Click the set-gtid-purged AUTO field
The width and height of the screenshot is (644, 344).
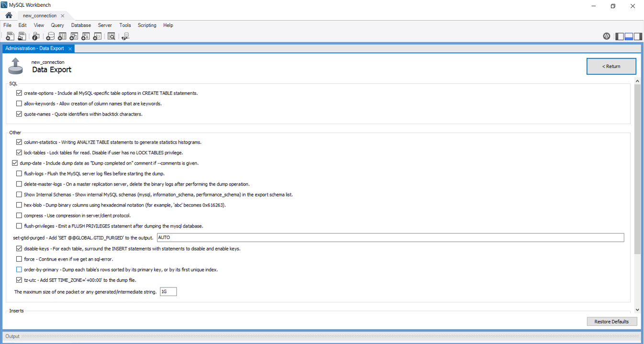(390, 238)
